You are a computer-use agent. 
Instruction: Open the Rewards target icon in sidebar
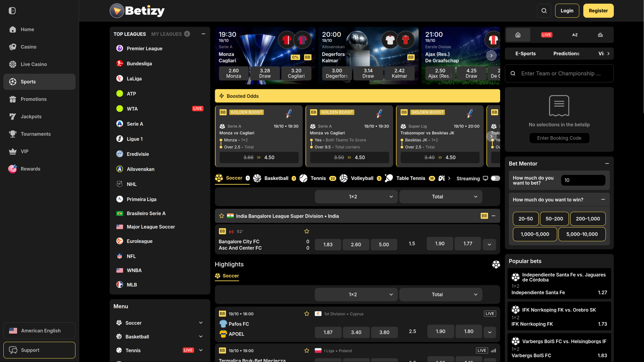click(x=13, y=169)
